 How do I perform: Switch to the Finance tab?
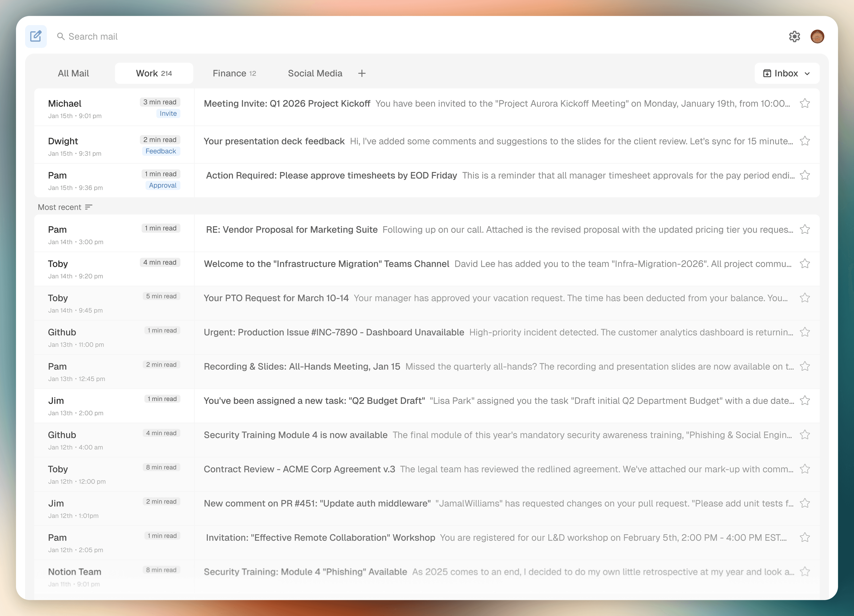pyautogui.click(x=234, y=73)
